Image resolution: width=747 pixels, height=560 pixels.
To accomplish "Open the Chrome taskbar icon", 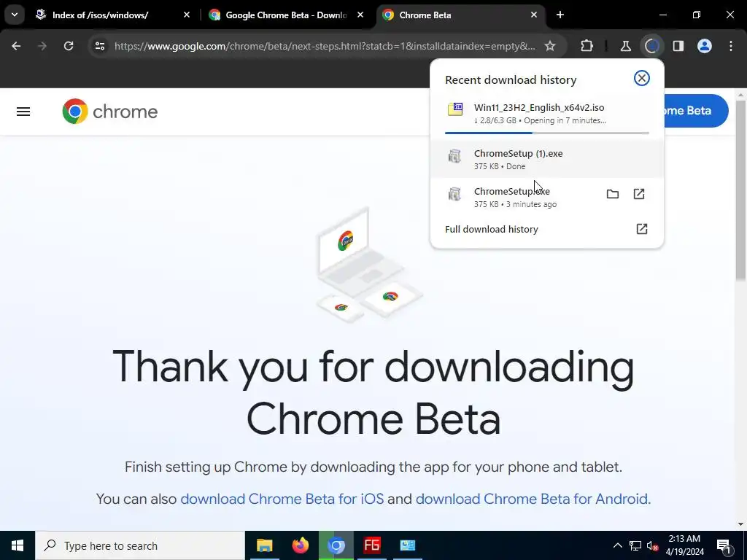I will pos(336,545).
